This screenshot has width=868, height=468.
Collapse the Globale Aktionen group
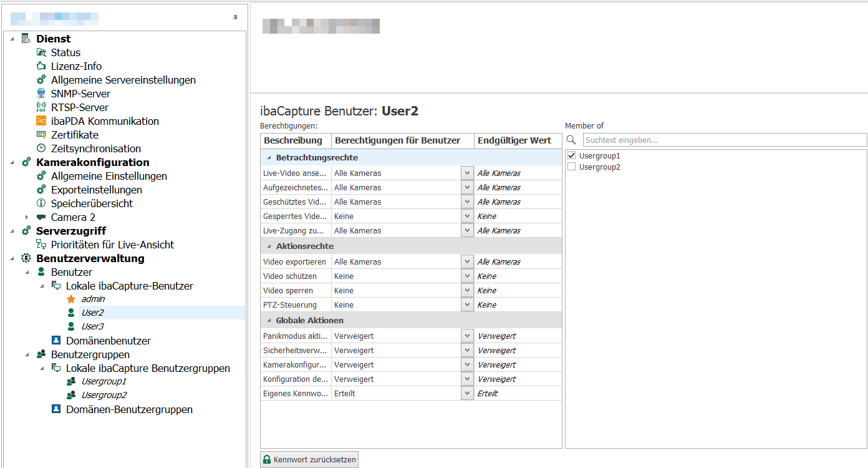[269, 321]
